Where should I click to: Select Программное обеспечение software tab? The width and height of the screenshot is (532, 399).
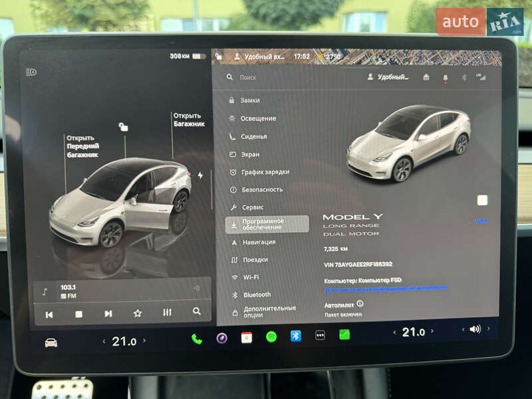(x=267, y=224)
